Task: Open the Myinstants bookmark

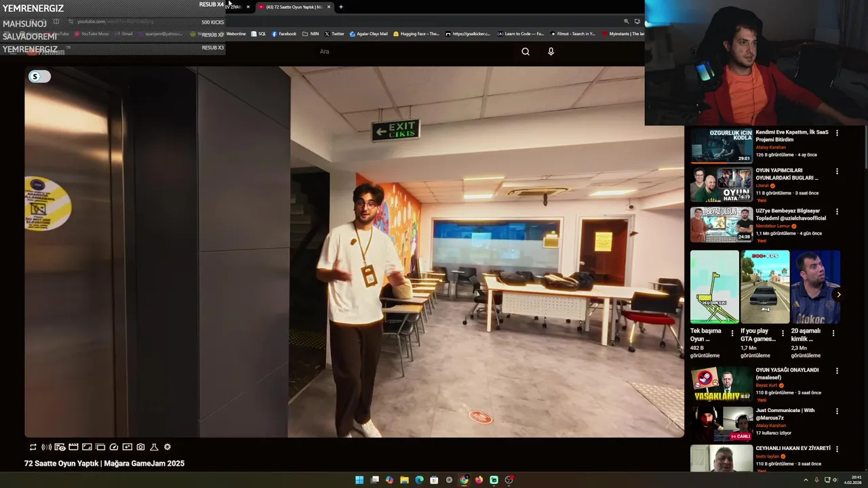Action: tap(623, 34)
